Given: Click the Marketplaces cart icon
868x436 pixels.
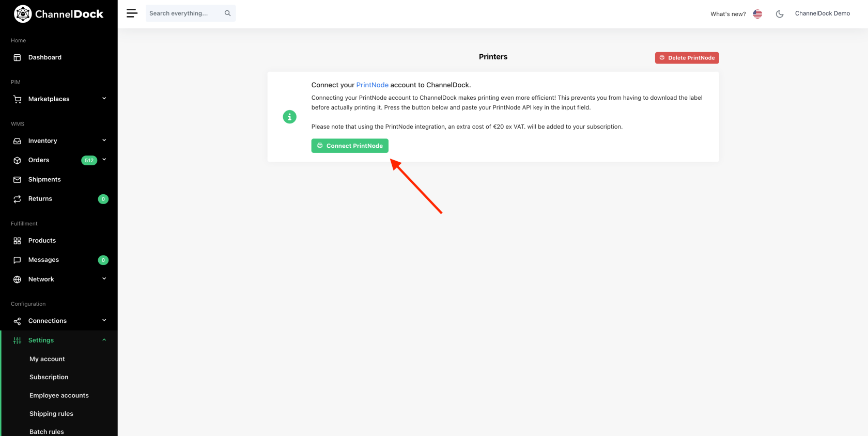Looking at the screenshot, I should tap(17, 99).
